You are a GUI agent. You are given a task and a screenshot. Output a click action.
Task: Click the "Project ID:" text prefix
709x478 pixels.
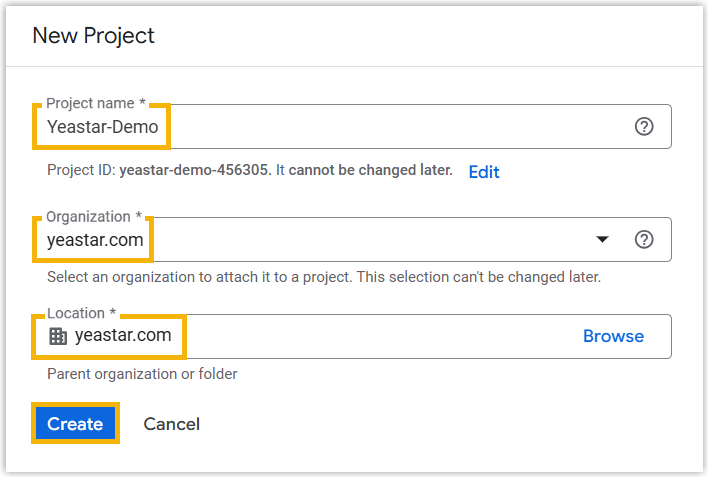pos(81,171)
